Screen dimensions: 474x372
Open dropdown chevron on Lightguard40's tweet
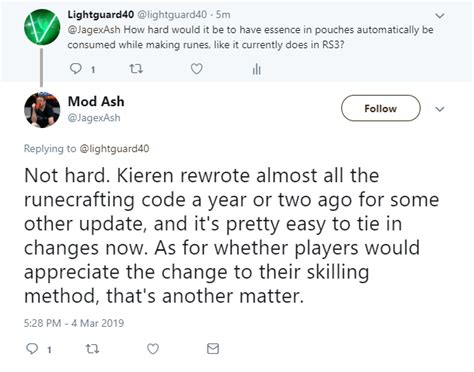[440, 16]
